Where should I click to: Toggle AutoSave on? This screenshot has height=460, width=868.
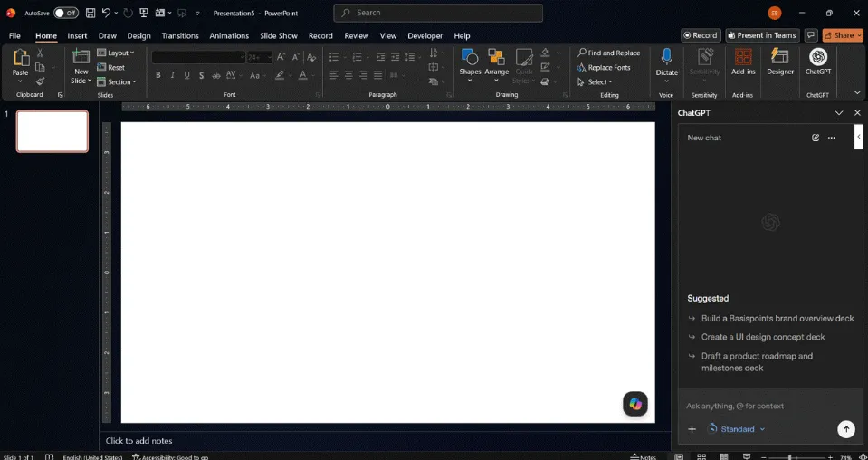click(x=66, y=13)
